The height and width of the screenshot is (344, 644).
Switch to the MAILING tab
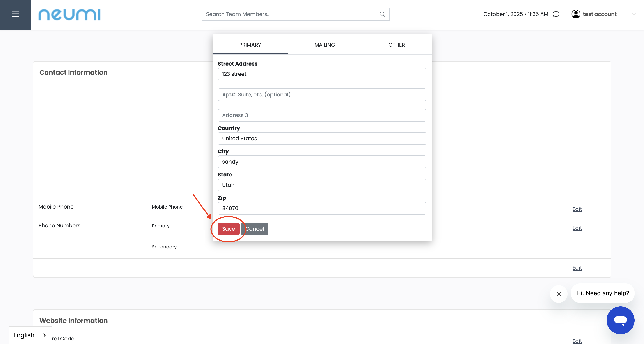coord(325,45)
